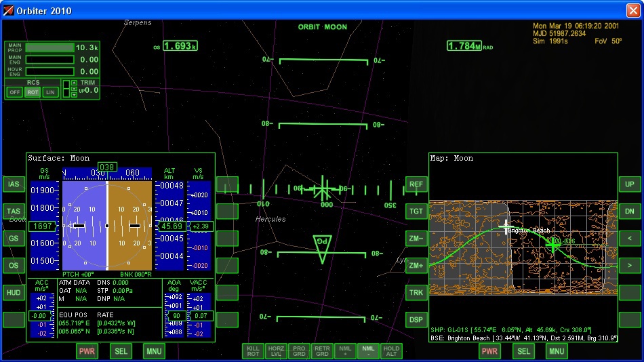644x362 pixels.
Task: Set RCS to LIN mode
Action: (50, 92)
